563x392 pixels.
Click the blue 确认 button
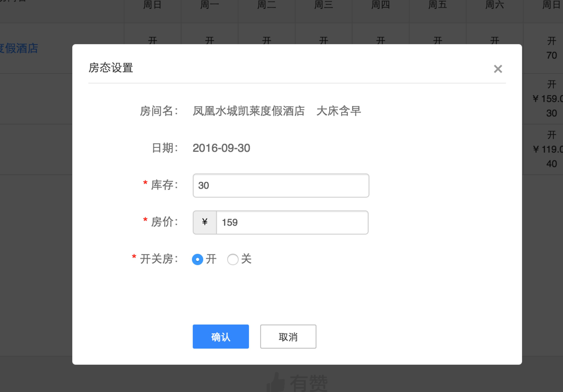221,337
